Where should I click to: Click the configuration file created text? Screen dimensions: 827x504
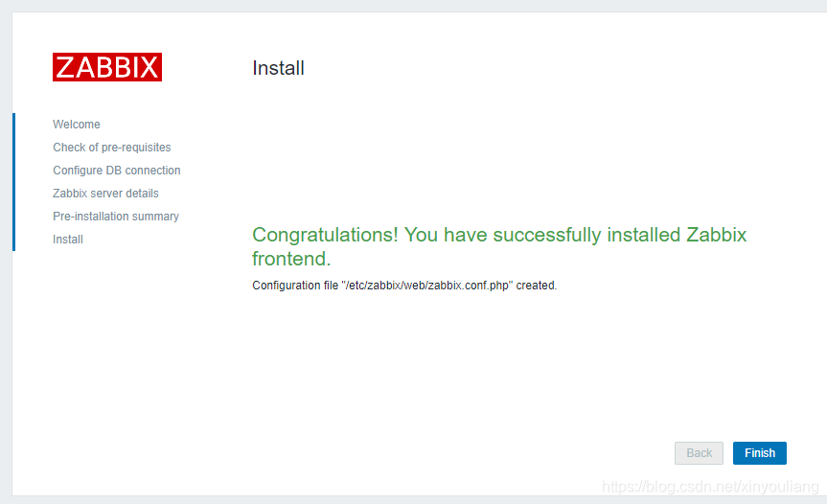pyautogui.click(x=404, y=286)
